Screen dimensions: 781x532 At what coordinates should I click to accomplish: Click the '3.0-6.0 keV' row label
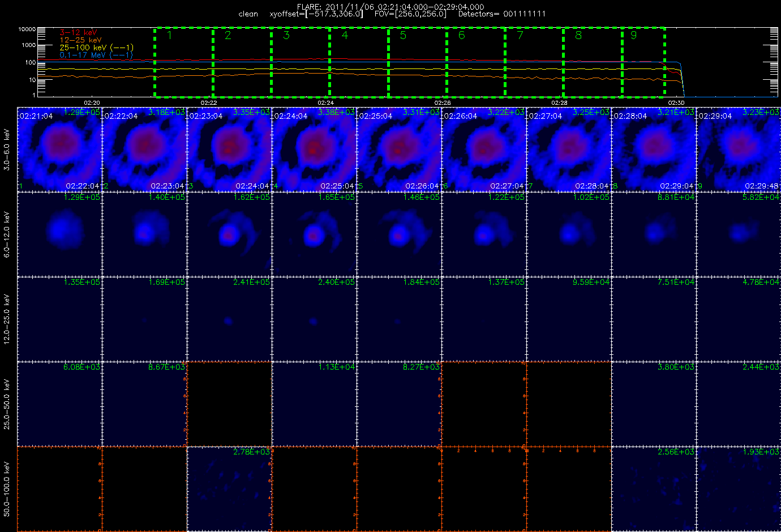(7, 150)
